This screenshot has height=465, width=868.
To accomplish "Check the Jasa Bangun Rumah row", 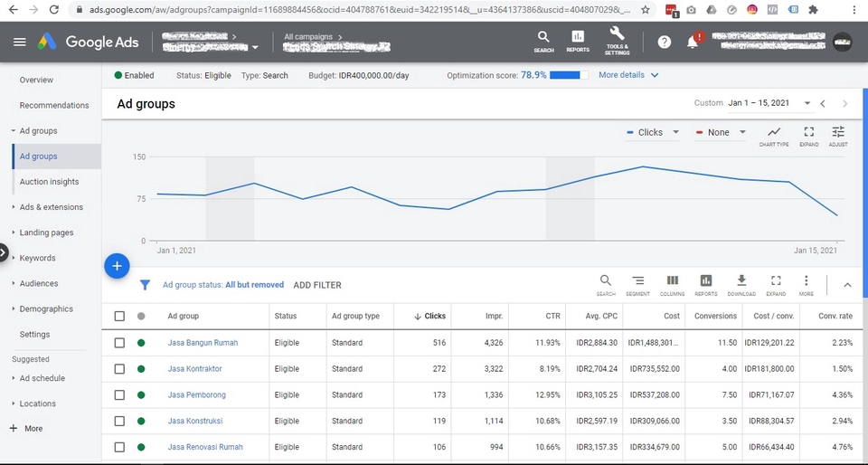I will (119, 343).
